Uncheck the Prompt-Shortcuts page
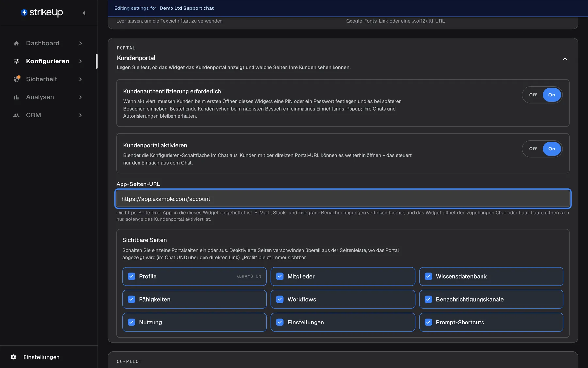Viewport: 588px width, 368px height. tap(428, 322)
